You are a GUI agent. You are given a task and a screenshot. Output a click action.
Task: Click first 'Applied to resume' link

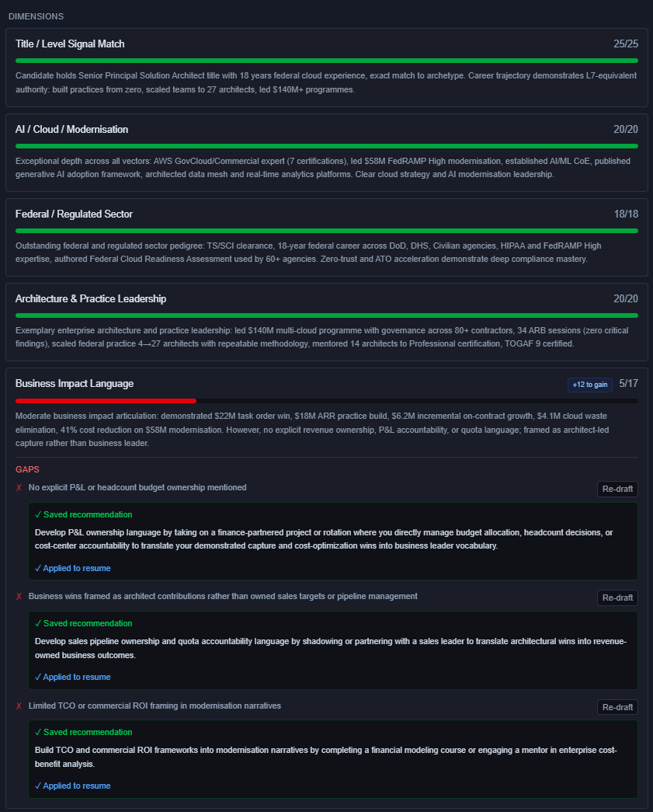[x=72, y=568]
